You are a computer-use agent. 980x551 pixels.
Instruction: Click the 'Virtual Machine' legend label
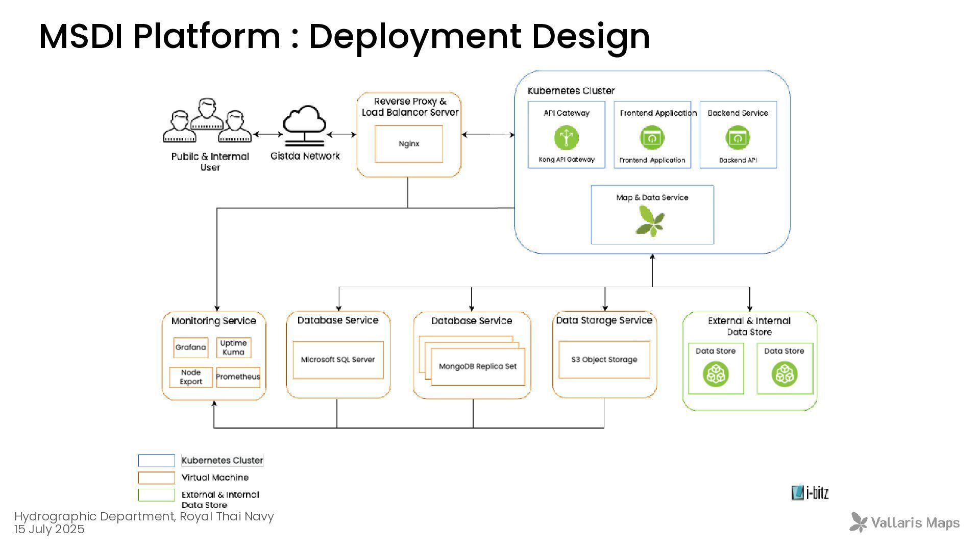215,478
